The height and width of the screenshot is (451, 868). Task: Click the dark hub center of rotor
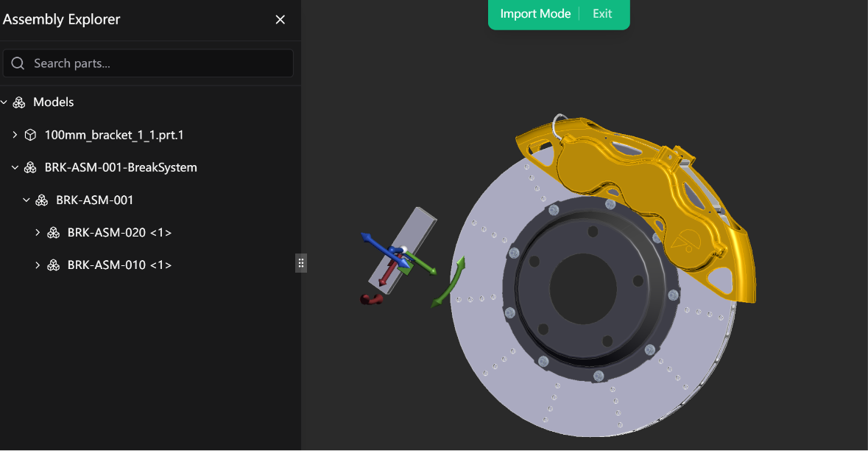pos(584,289)
